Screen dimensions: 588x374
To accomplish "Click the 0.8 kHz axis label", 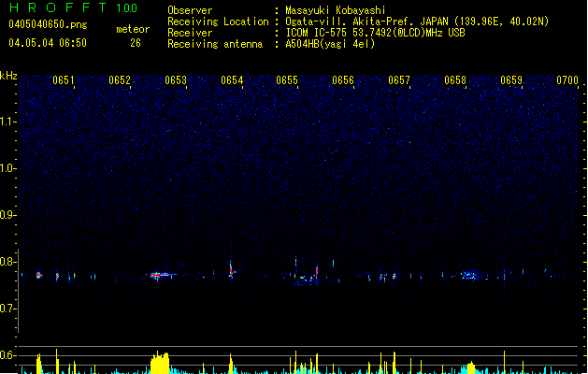I will pyautogui.click(x=7, y=262).
